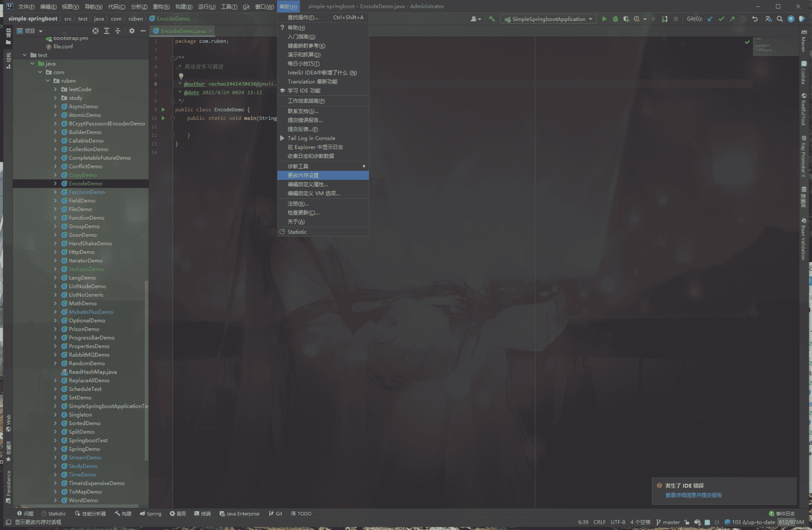812x530 pixels.
Task: Click 查看详细信息并提交报告 link in notification
Action: pos(693,495)
